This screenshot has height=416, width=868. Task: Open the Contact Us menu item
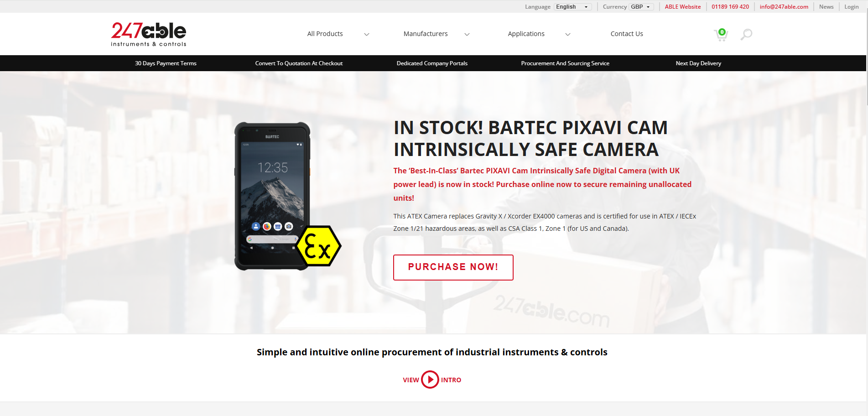(627, 34)
